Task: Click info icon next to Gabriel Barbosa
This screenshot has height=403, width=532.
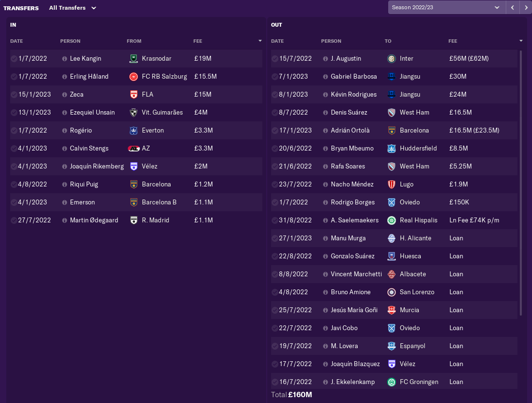Action: [326, 77]
